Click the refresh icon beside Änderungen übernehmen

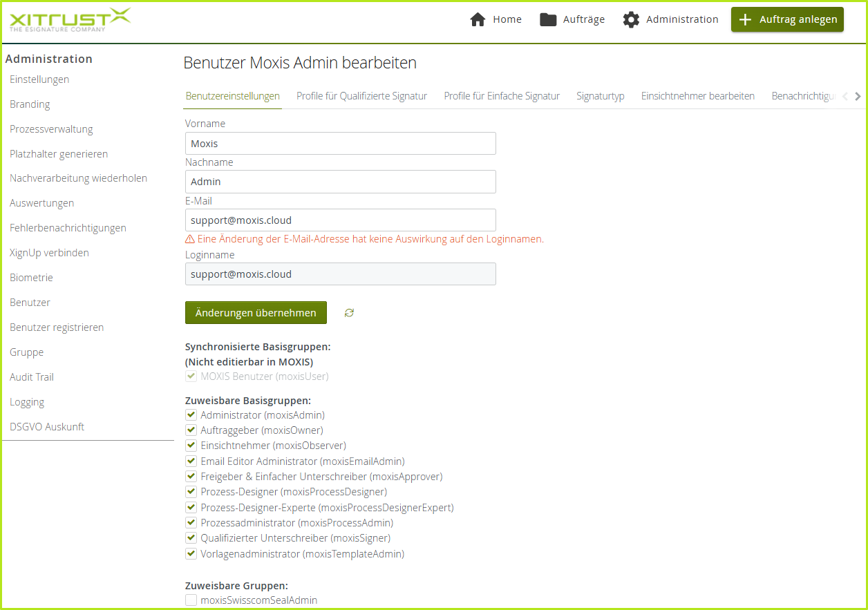click(x=349, y=313)
